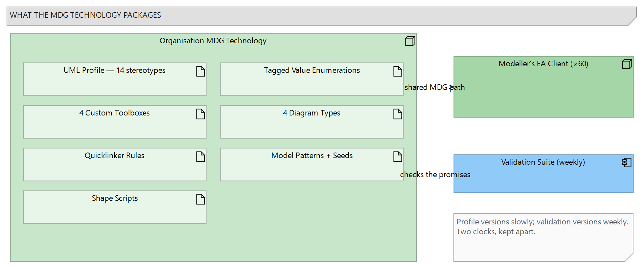Select the '4 Diagram Types' label
Image resolution: width=644 pixels, height=269 pixels.
pyautogui.click(x=311, y=113)
